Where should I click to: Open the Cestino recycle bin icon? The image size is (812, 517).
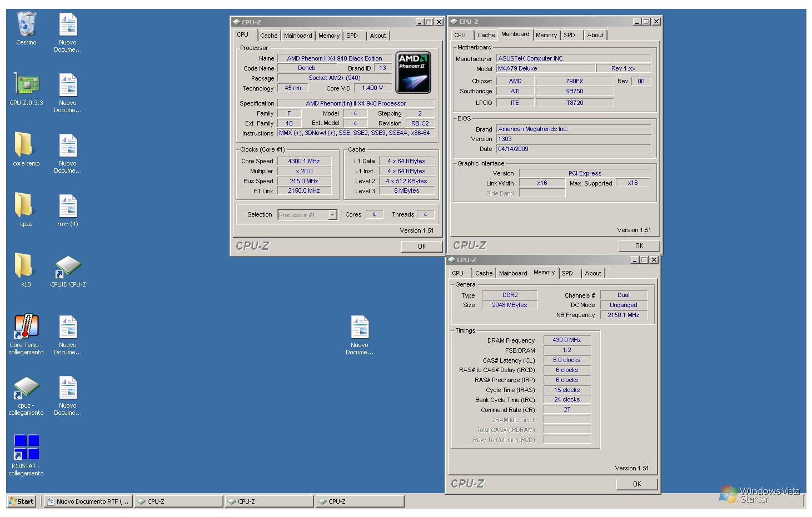tap(26, 24)
